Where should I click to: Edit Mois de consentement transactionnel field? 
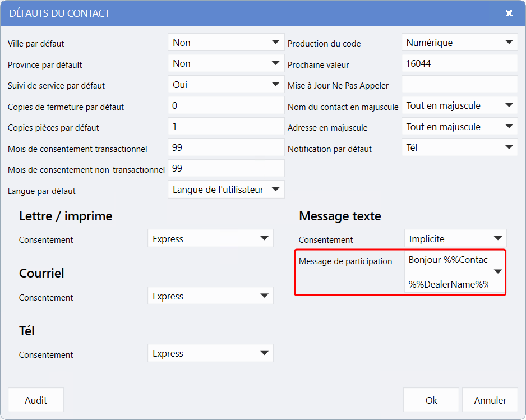(x=226, y=148)
